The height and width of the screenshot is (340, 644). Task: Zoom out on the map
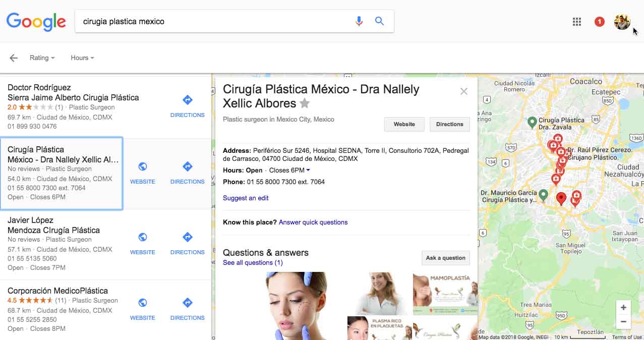point(624,321)
